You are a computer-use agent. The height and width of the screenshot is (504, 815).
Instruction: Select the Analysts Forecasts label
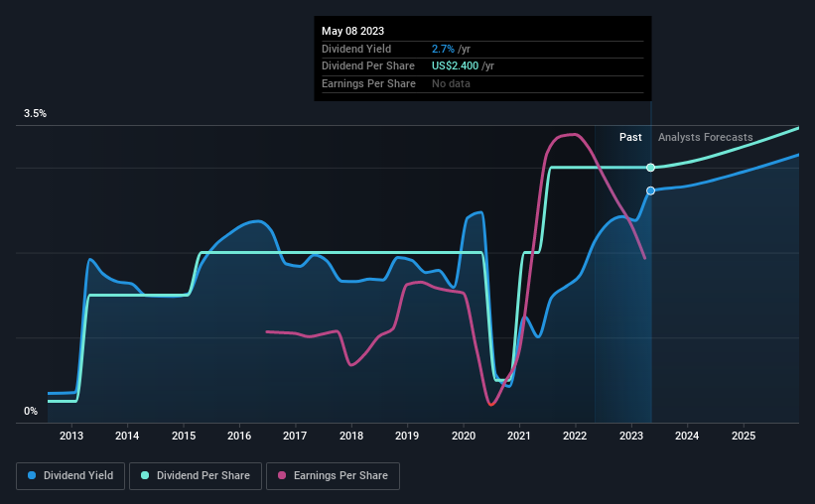click(706, 137)
